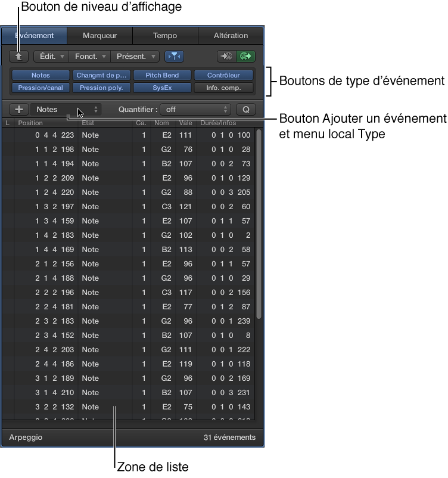The width and height of the screenshot is (448, 478).
Task: Click the Q quantize button
Action: pyautogui.click(x=246, y=110)
